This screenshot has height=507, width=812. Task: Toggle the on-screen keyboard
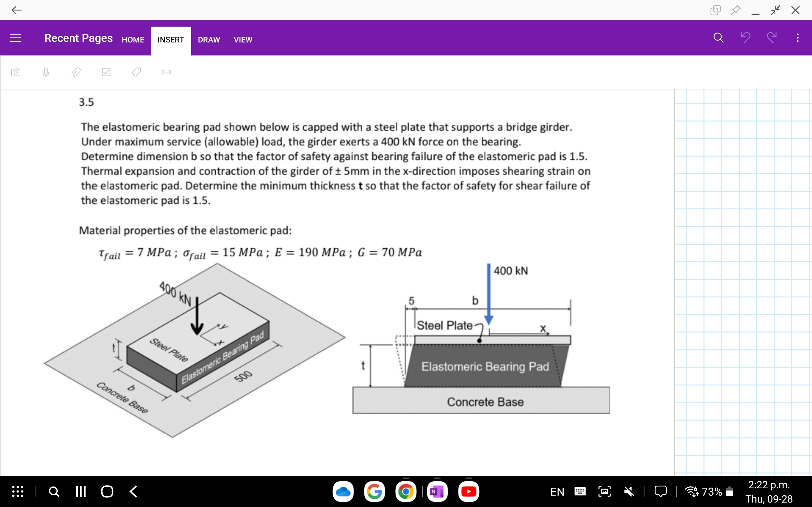[580, 491]
